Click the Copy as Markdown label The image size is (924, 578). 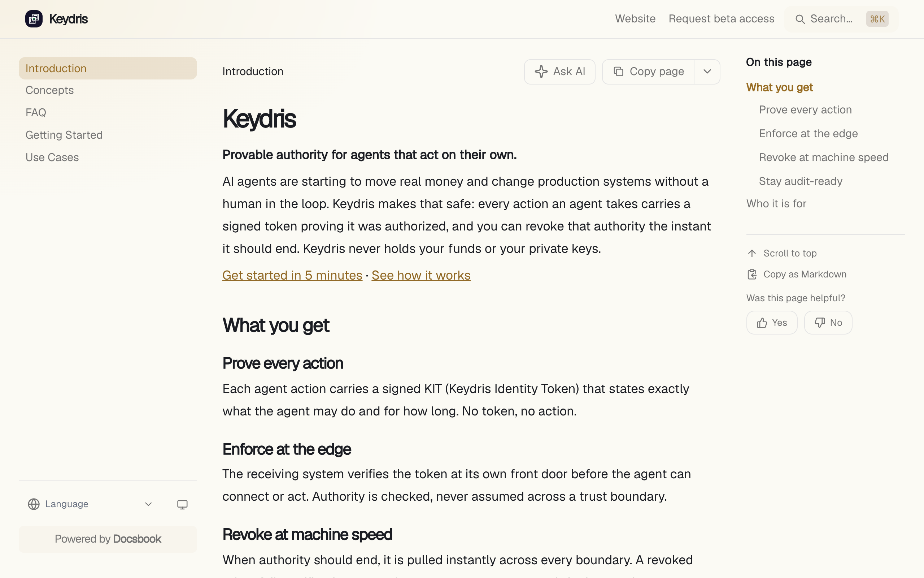pos(805,275)
